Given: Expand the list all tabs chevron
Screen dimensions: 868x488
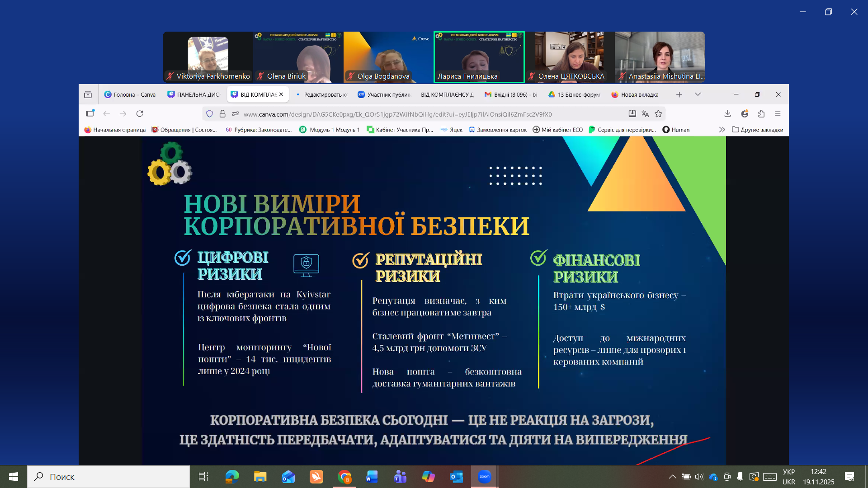Looking at the screenshot, I should (698, 94).
